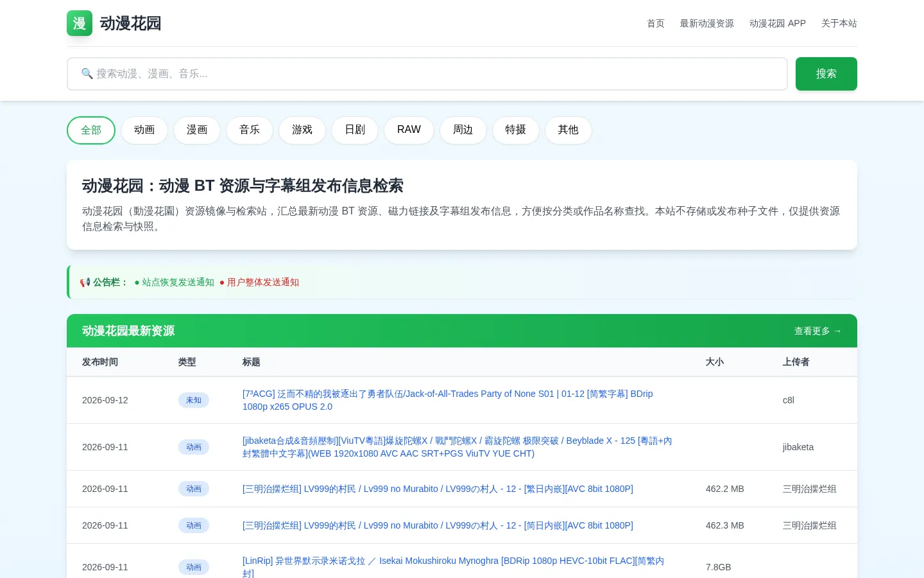This screenshot has height=578, width=924.
Task: Click uploader 三明治摆烂组 in 462.2 MB row
Action: click(x=810, y=489)
